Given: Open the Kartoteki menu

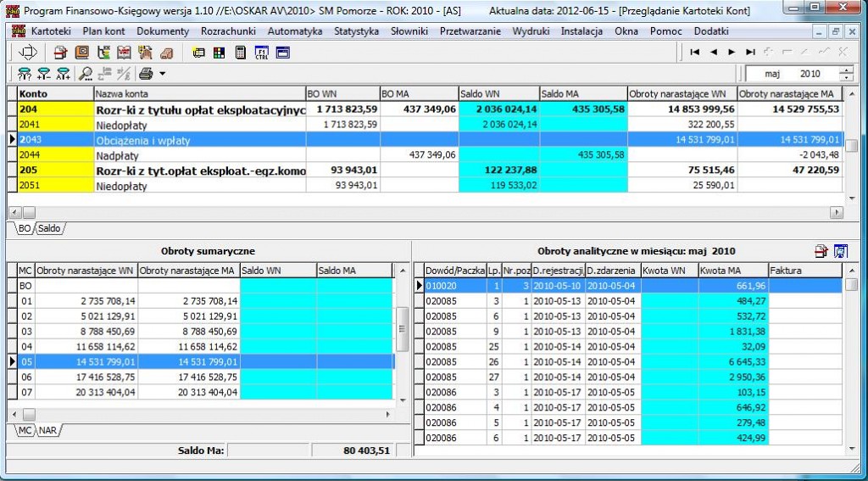Looking at the screenshot, I should tap(51, 31).
